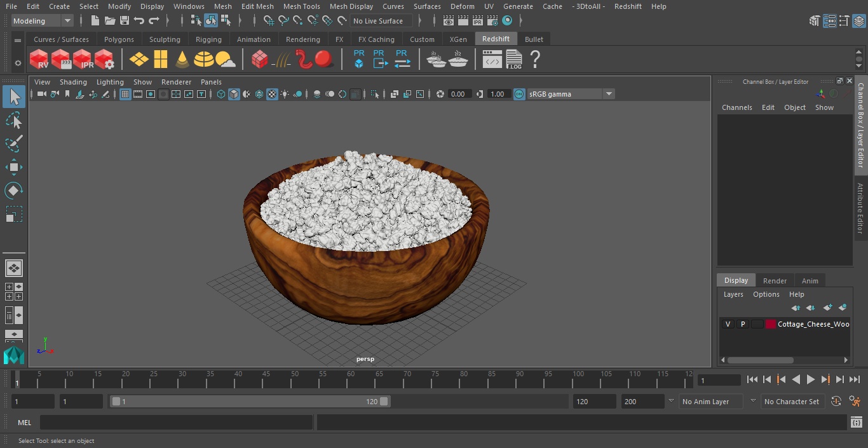Open the Modeling menu set dropdown
Image resolution: width=868 pixels, height=448 pixels.
tap(42, 21)
